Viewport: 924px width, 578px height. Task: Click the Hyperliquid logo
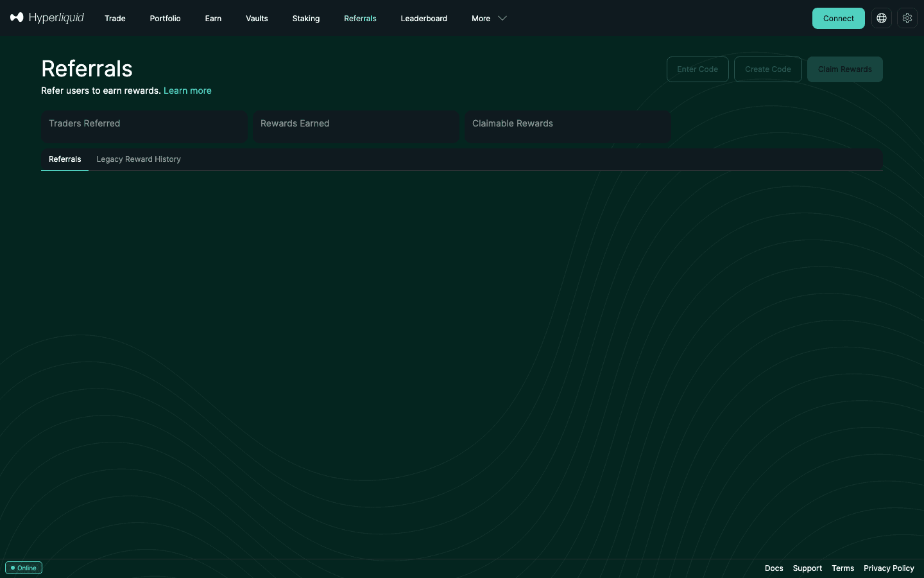(47, 18)
